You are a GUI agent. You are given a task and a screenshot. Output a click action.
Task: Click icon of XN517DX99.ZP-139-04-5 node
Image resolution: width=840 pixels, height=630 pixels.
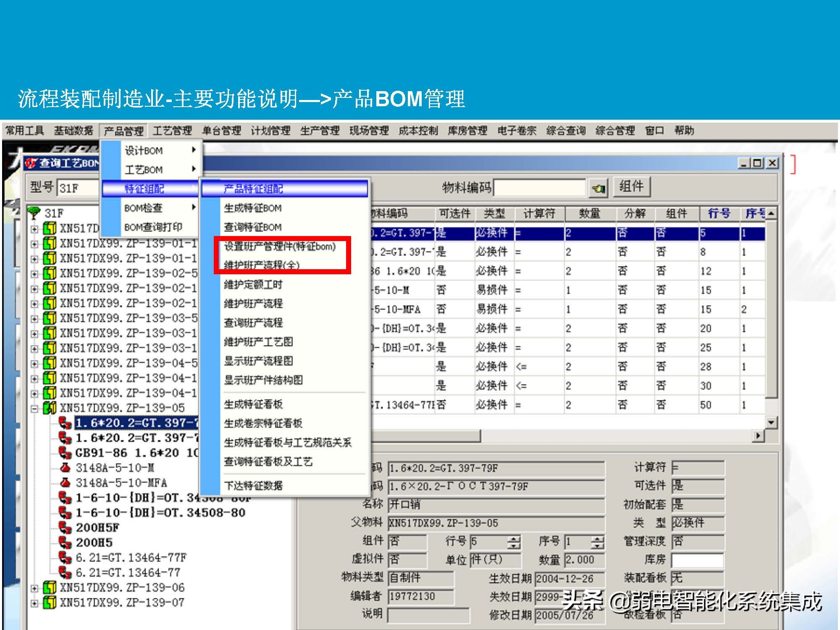(50, 362)
